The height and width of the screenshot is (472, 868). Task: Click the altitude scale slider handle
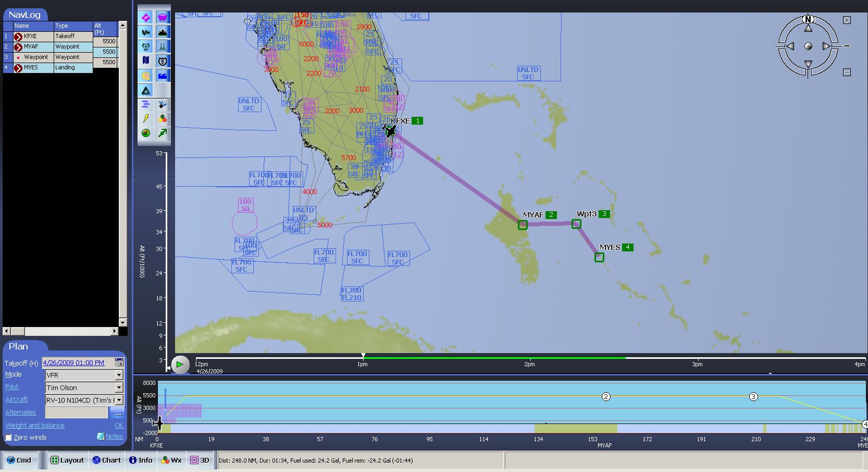(x=168, y=368)
